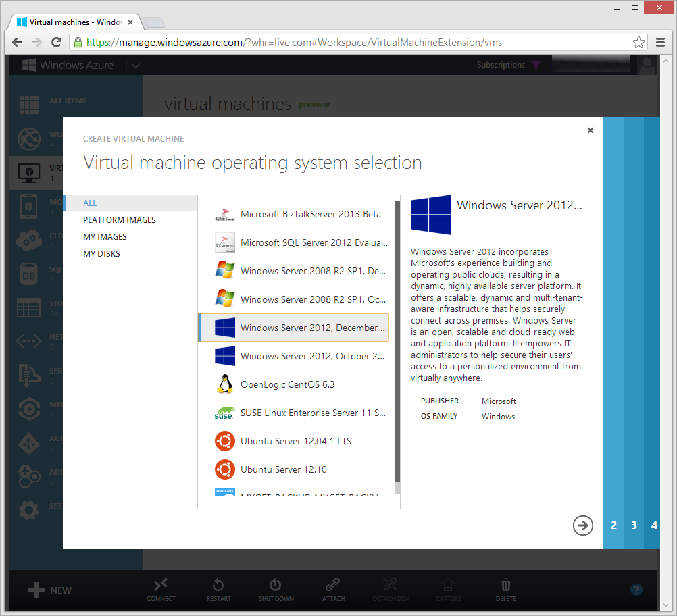Image resolution: width=677 pixels, height=616 pixels.
Task: Open Add-ons sidebar icon
Action: [29, 477]
